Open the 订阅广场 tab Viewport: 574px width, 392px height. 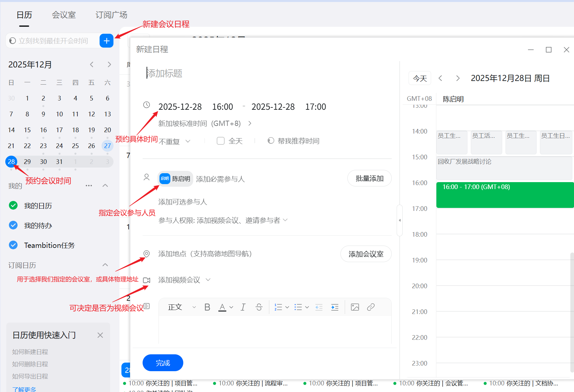111,15
